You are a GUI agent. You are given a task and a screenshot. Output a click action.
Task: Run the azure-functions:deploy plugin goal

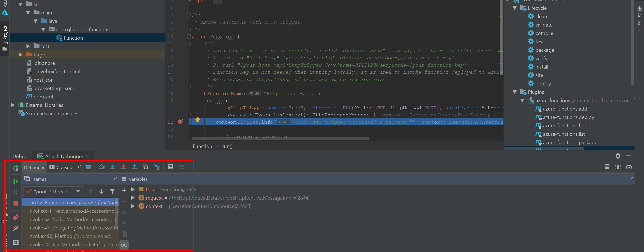pos(568,117)
